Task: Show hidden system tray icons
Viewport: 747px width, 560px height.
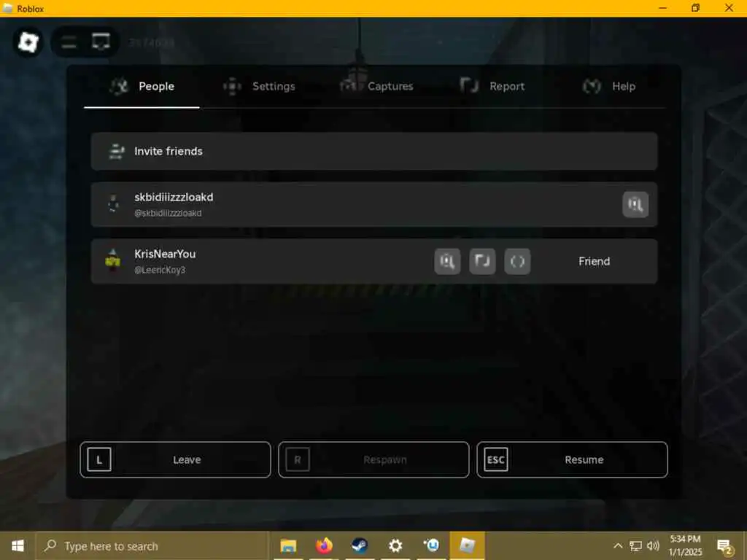Action: (617, 545)
